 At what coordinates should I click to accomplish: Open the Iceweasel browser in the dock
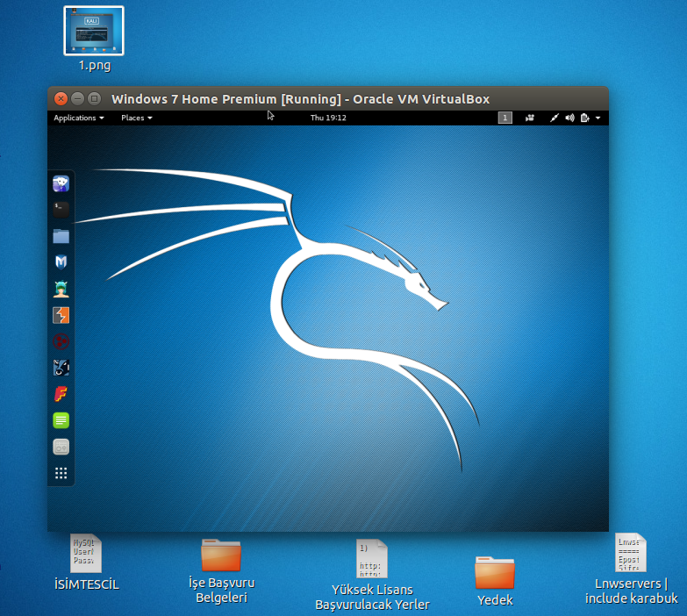coord(61,183)
